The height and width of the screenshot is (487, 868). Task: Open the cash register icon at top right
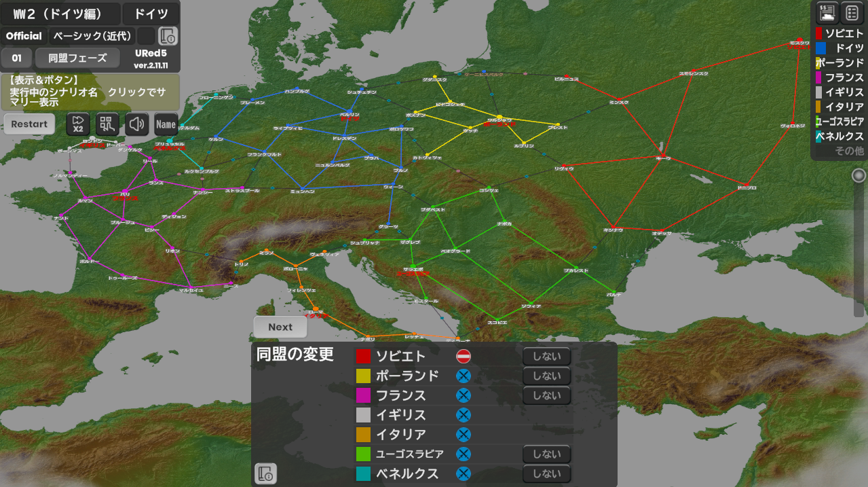827,12
